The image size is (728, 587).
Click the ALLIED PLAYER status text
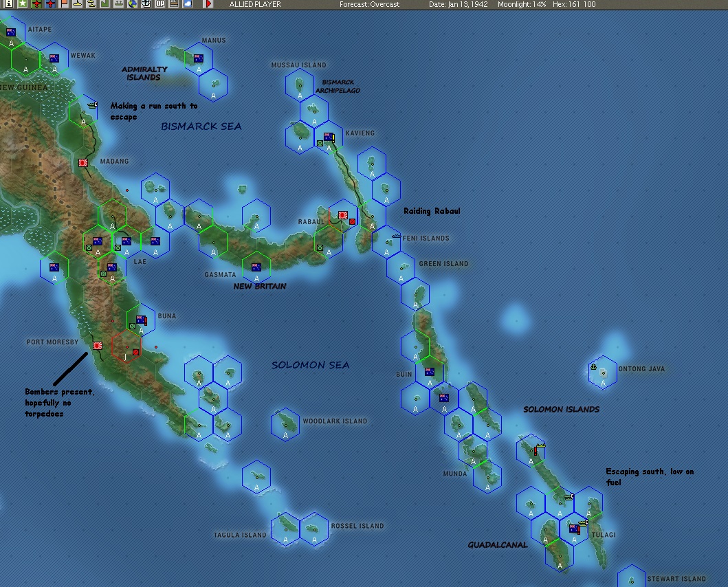(x=255, y=4)
